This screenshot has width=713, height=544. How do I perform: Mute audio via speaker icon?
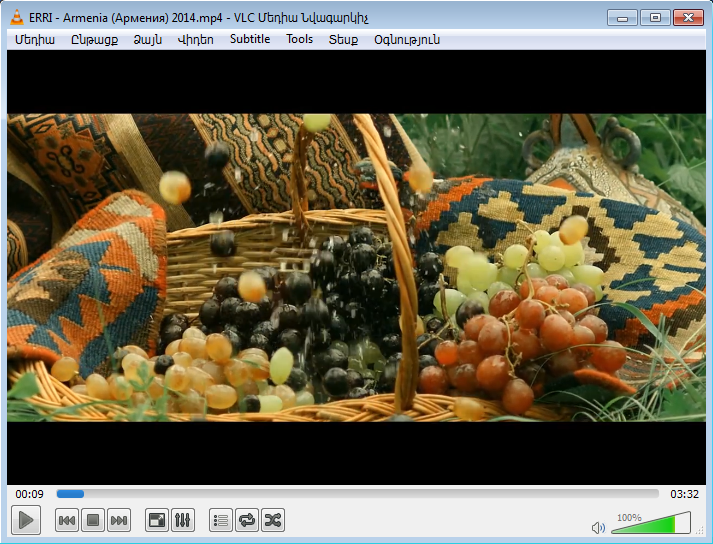[598, 528]
